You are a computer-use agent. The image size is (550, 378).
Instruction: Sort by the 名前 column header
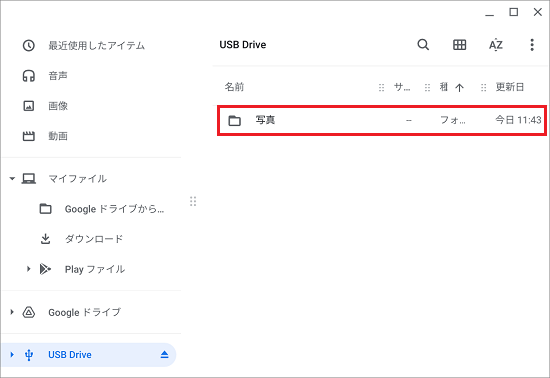234,87
